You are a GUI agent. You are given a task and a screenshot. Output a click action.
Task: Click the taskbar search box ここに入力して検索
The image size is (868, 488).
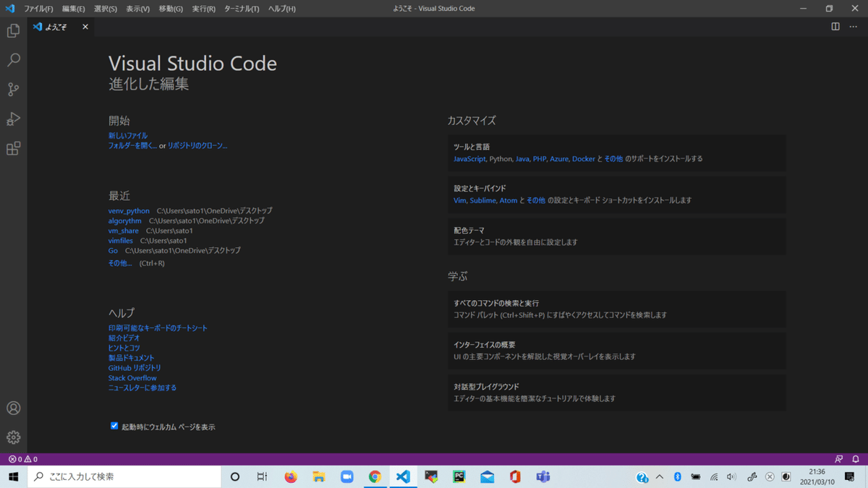pos(124,476)
